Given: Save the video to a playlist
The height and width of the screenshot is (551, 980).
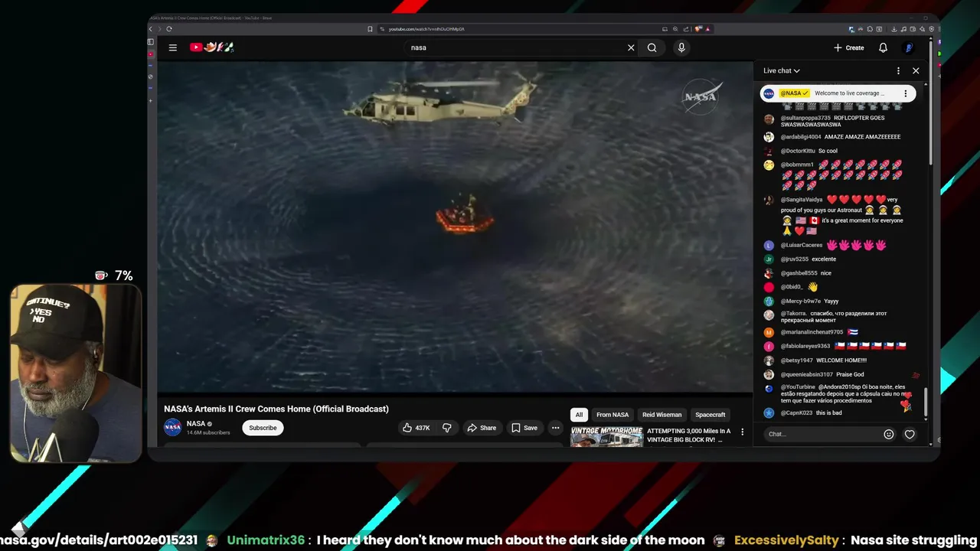Looking at the screenshot, I should coord(524,428).
